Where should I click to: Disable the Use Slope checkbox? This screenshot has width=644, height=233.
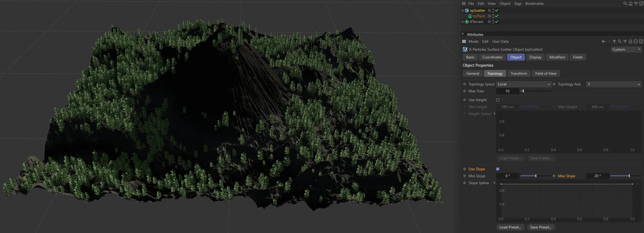coord(498,169)
